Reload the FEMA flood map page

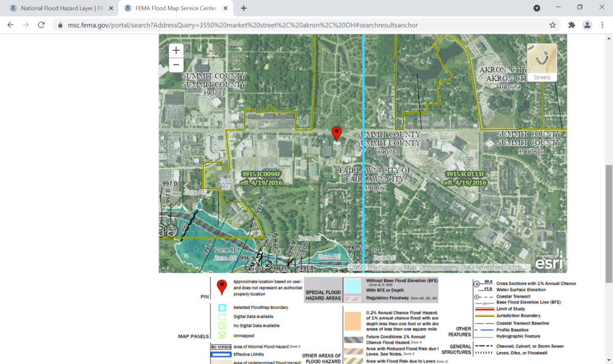pos(41,25)
